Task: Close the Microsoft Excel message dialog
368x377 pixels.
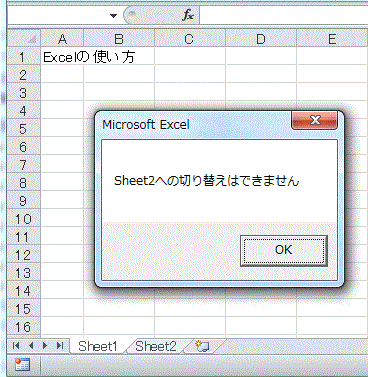Action: [315, 120]
